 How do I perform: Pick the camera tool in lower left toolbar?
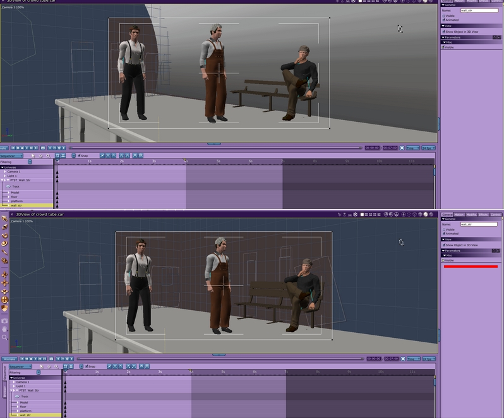4,321
